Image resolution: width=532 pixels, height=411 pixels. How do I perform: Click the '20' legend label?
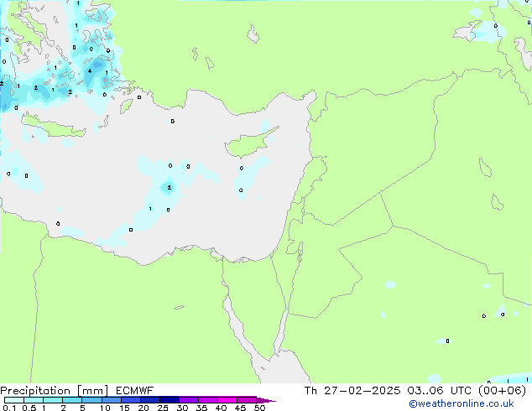click(x=143, y=408)
